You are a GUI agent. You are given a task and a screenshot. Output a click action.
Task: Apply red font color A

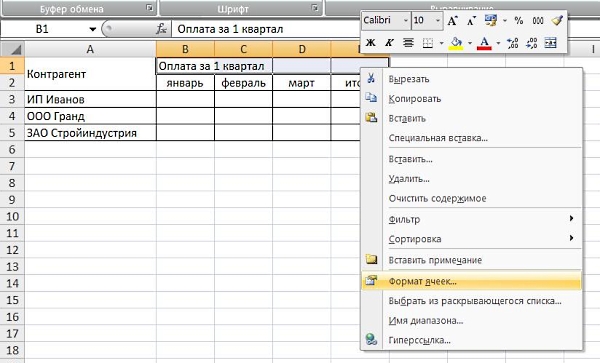[484, 43]
